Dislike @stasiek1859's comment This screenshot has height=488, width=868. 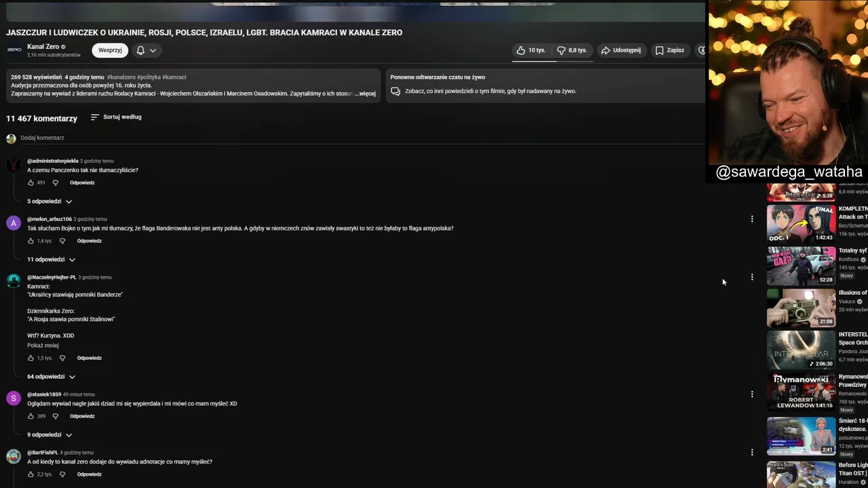pyautogui.click(x=56, y=417)
